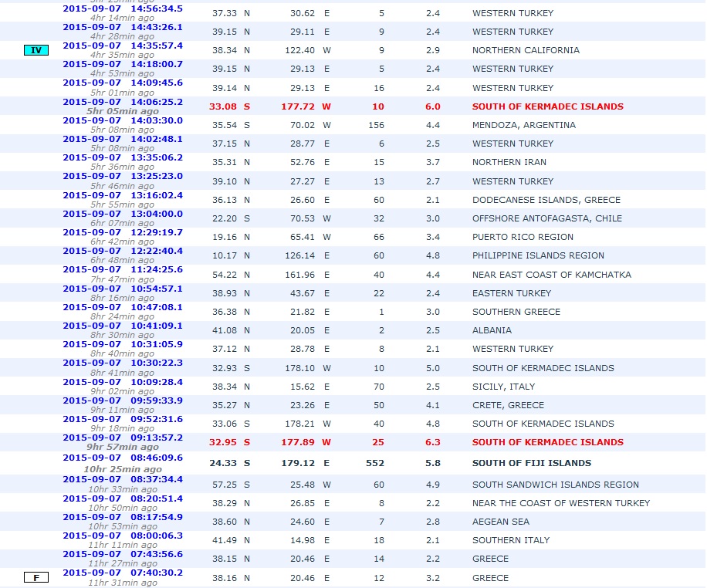
Task: Open the 08:17:54.9 Aegean Sea event
Action: [x=123, y=517]
